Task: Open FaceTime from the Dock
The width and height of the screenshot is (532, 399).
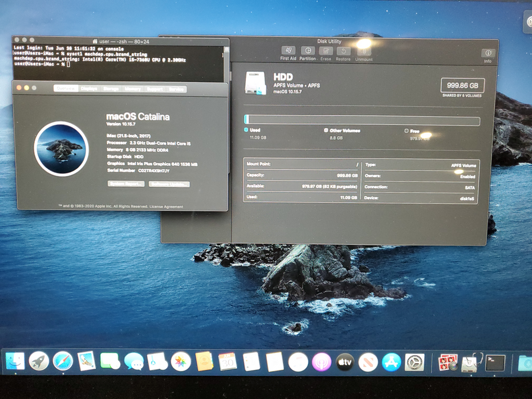Action: coord(110,361)
